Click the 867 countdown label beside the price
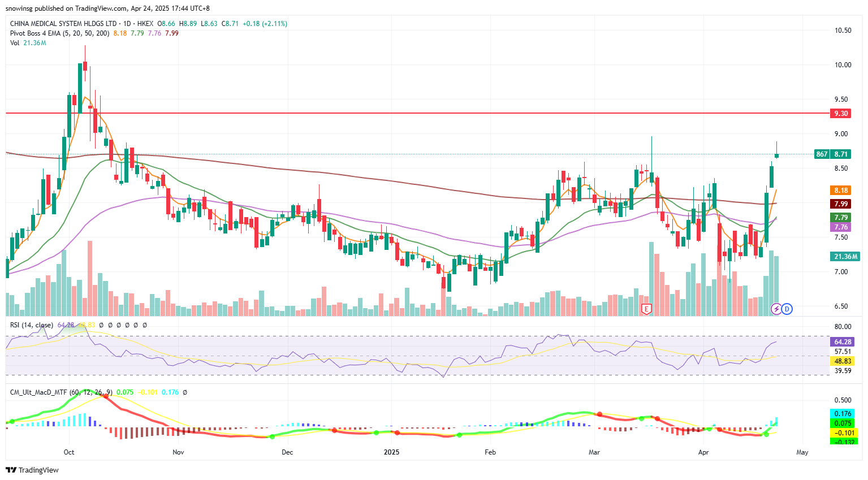The height and width of the screenshot is (480, 868). click(822, 154)
